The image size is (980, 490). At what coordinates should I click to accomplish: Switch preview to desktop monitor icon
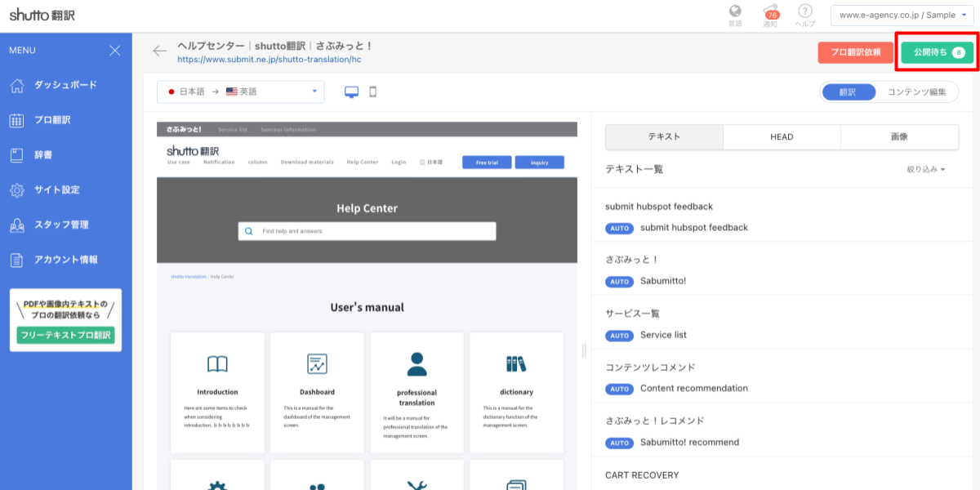pyautogui.click(x=352, y=92)
